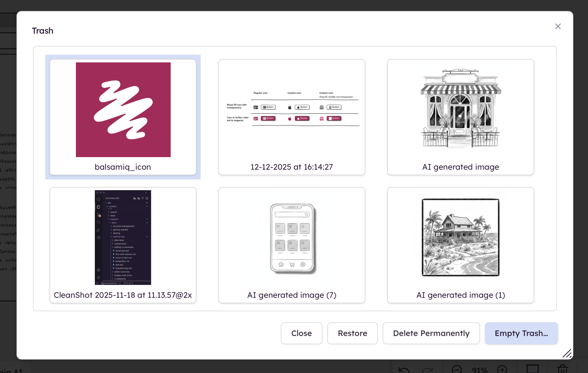Click the Close button

tap(302, 333)
